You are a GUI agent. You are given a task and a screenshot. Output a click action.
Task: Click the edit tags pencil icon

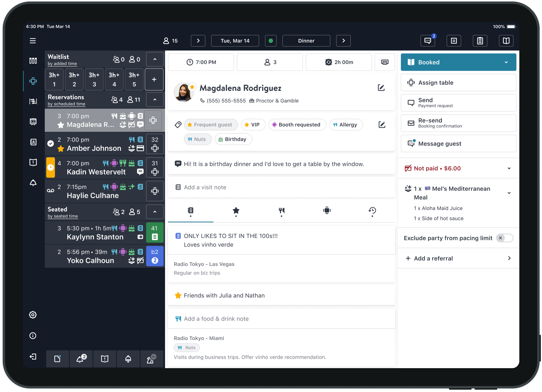[382, 125]
